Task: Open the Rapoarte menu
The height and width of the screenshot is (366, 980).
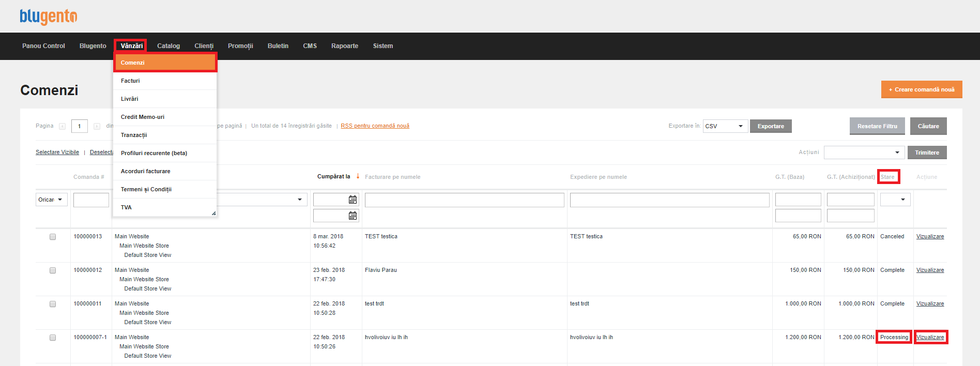Action: [x=345, y=46]
